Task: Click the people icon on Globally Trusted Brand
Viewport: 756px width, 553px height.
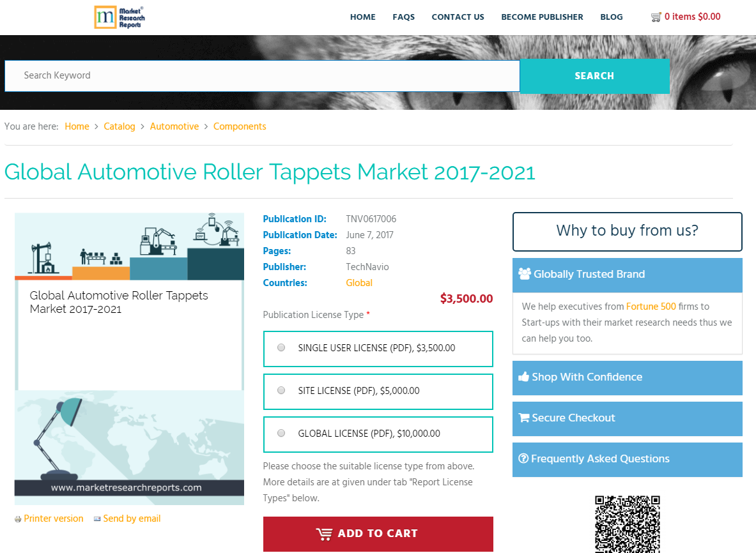Action: point(525,274)
